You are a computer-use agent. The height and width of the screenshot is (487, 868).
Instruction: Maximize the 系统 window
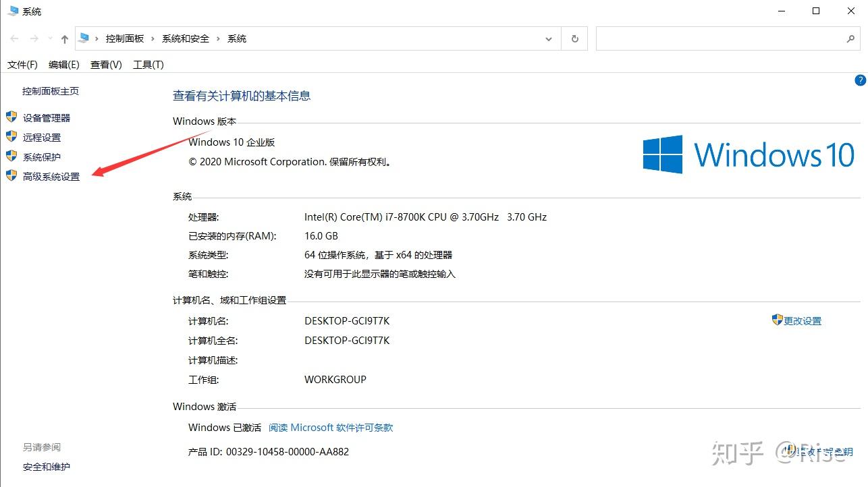[815, 11]
